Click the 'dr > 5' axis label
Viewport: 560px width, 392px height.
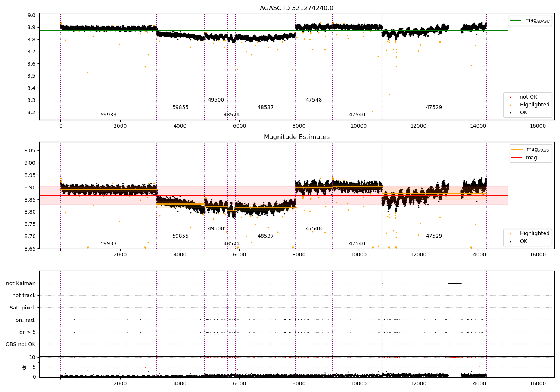(x=28, y=332)
